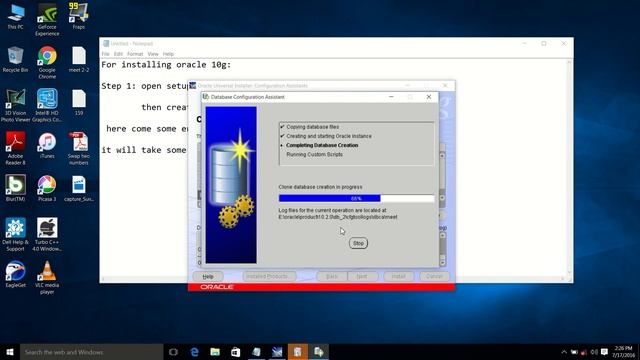Click the clock in the taskbar

pyautogui.click(x=623, y=352)
